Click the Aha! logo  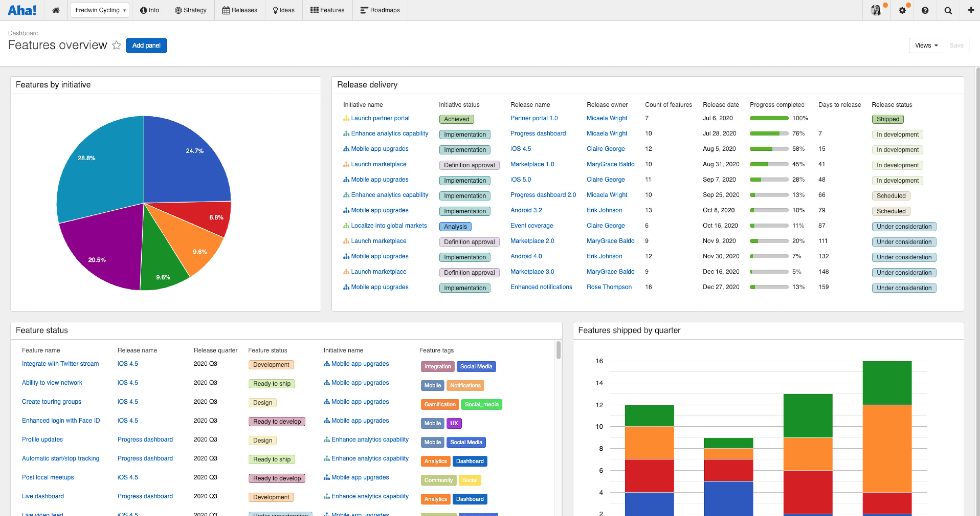coord(22,10)
